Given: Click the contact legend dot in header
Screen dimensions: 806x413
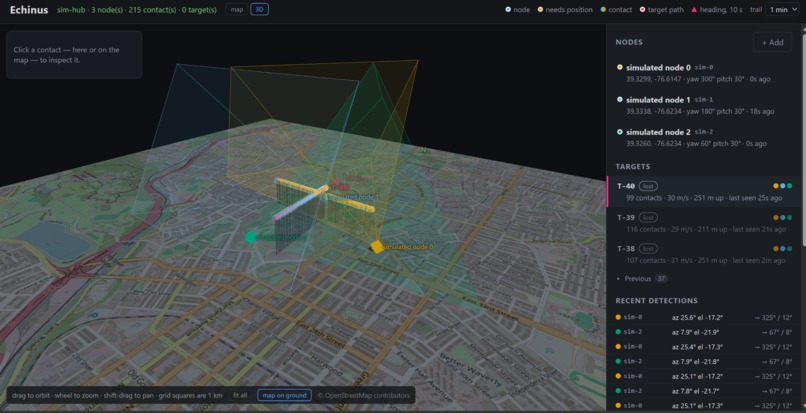Looking at the screenshot, I should [x=603, y=9].
